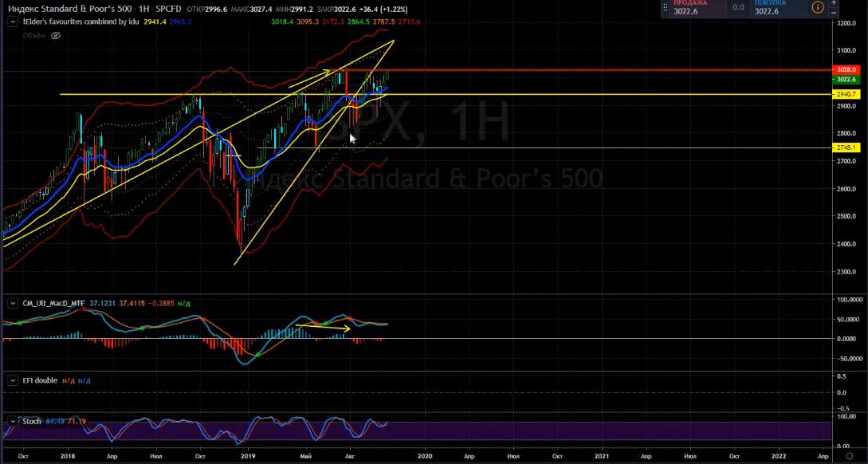Click the MACD histogram value -0.2885
868x464 pixels.
tap(161, 304)
